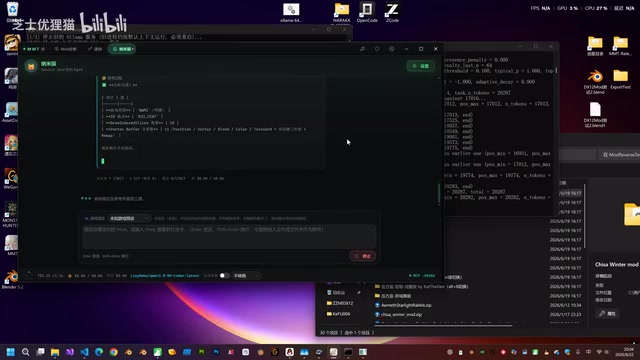Open File Explorer from the taskbar

[x=55, y=352]
